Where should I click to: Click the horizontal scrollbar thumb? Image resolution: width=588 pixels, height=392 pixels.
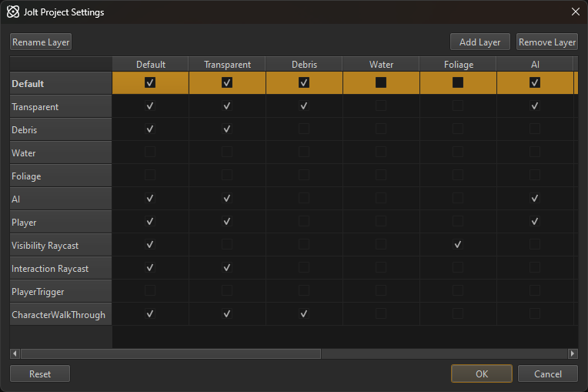tap(171, 353)
